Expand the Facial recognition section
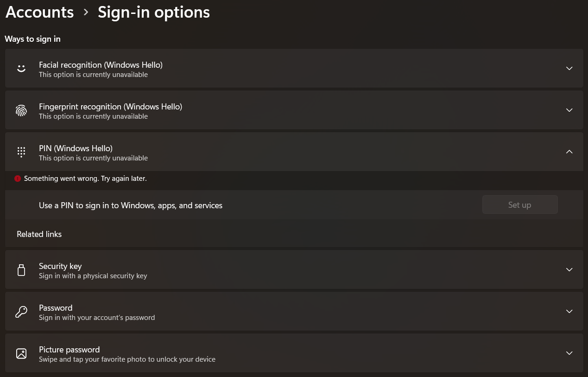Image resolution: width=588 pixels, height=377 pixels. coord(569,68)
